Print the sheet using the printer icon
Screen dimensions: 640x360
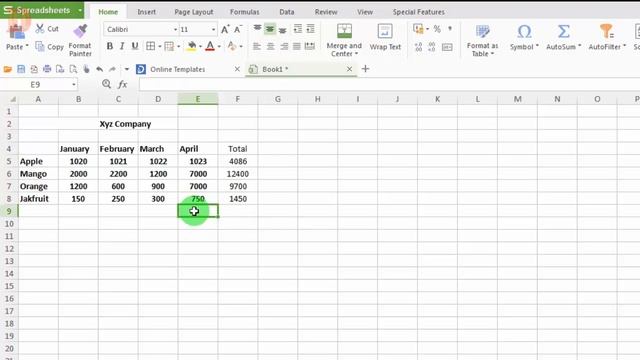coord(47,69)
